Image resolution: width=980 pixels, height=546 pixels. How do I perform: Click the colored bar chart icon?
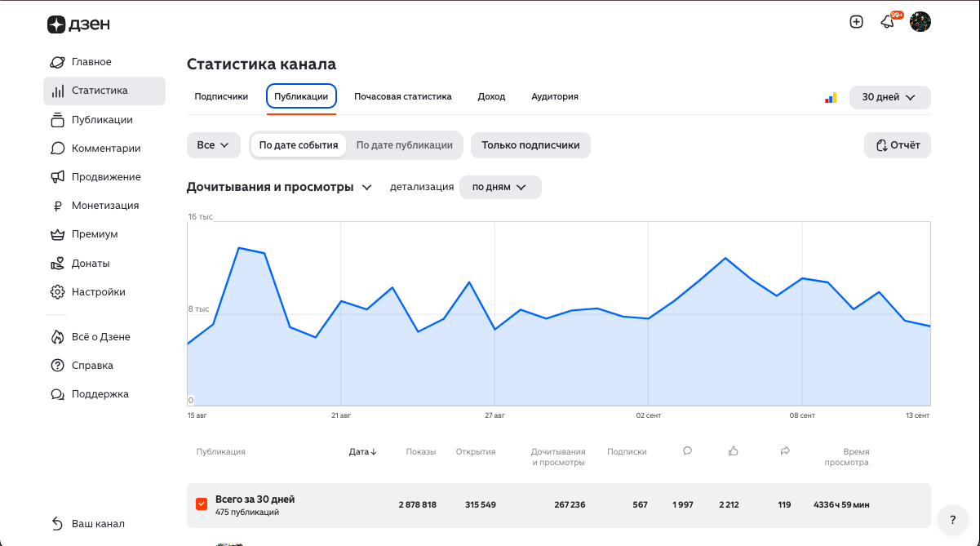click(831, 97)
